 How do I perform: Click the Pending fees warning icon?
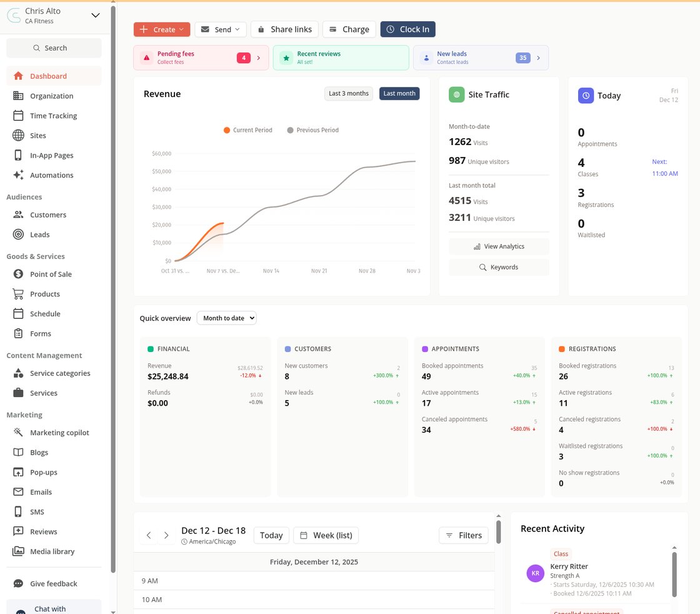click(146, 58)
